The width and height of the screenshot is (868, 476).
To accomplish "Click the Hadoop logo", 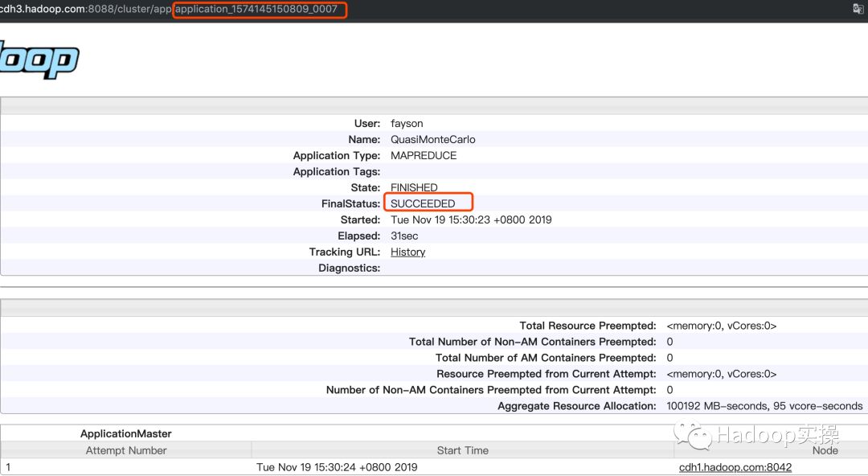I will click(x=38, y=61).
